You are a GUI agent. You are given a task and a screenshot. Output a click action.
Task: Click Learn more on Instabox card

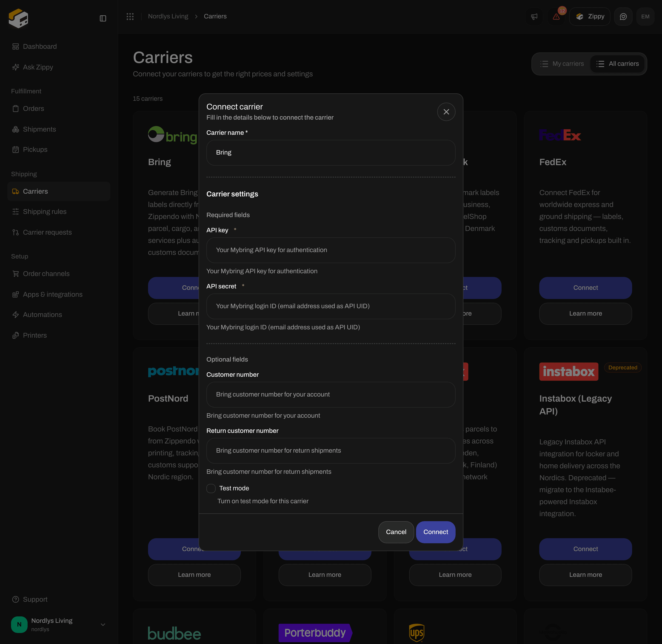(585, 575)
